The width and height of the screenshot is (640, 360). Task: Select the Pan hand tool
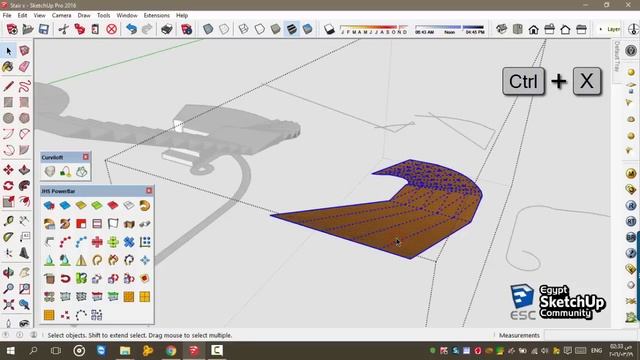coord(24,273)
